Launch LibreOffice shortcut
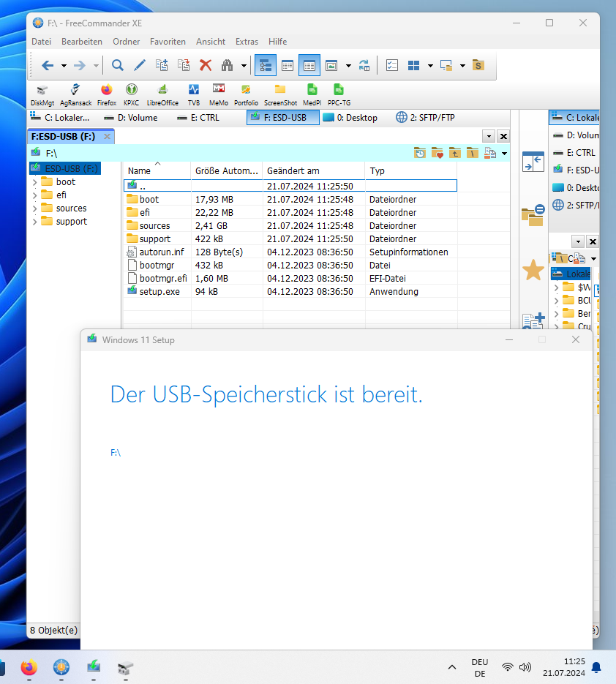616x684 pixels. (x=162, y=95)
